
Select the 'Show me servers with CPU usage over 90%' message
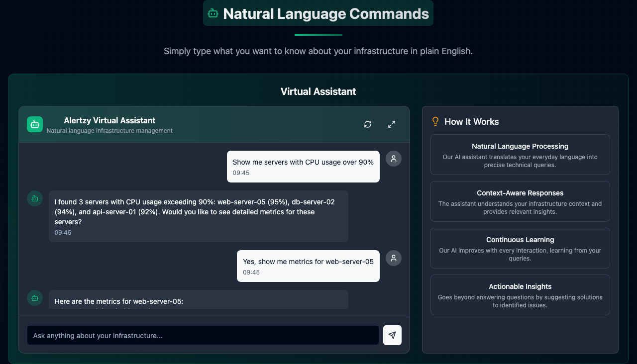point(303,167)
